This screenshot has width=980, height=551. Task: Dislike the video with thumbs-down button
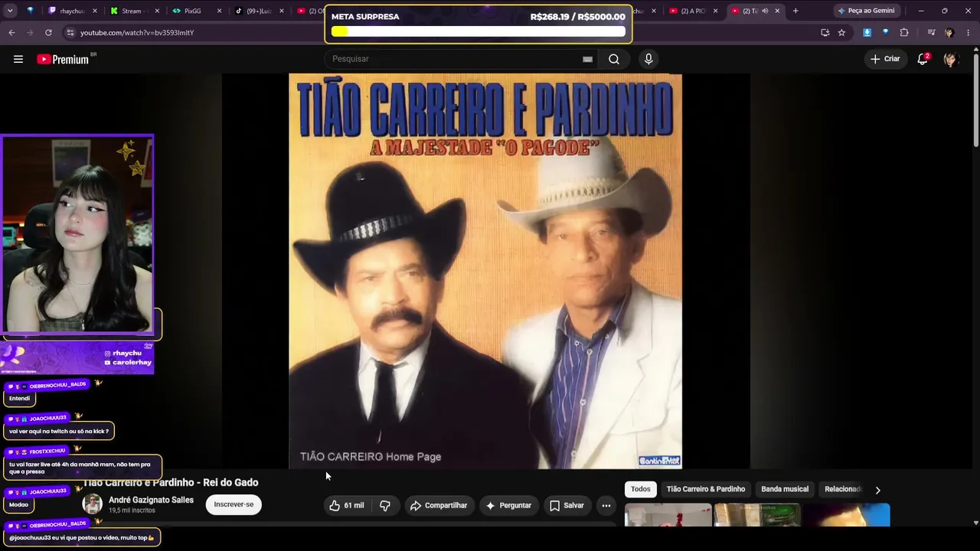pos(385,505)
